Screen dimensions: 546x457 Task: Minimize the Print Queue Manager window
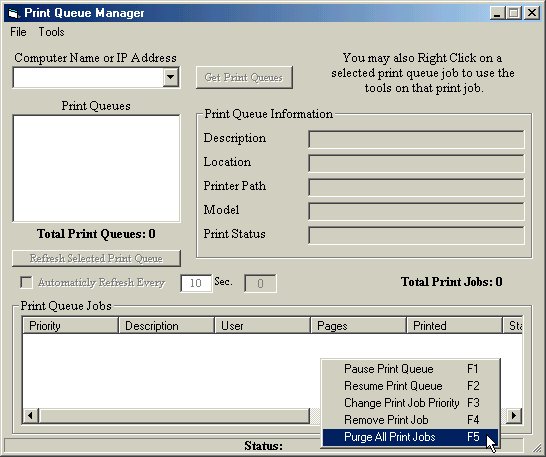497,13
